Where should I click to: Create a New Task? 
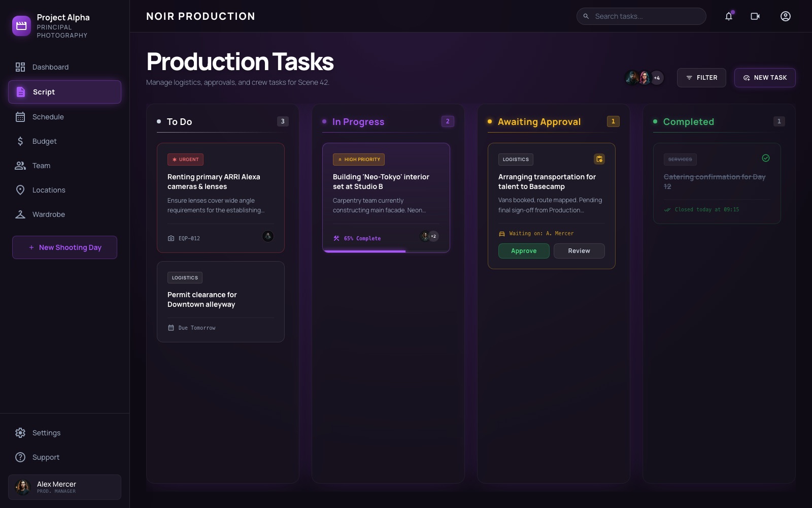tap(765, 78)
